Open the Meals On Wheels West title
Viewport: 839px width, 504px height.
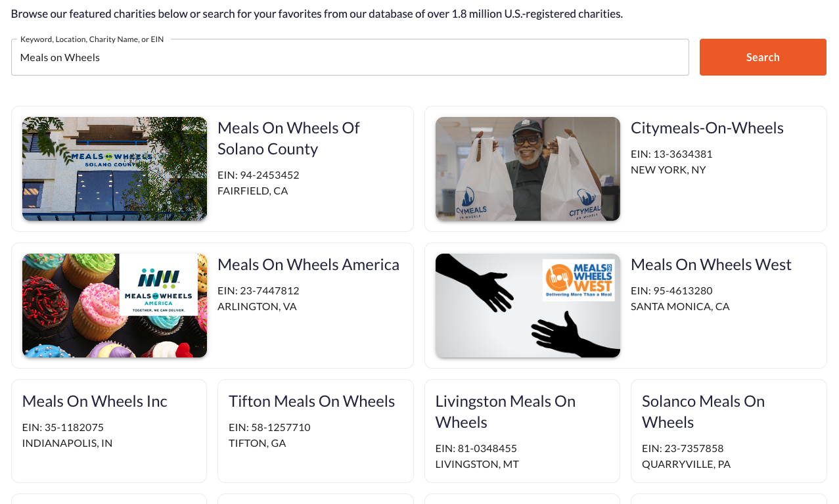711,264
